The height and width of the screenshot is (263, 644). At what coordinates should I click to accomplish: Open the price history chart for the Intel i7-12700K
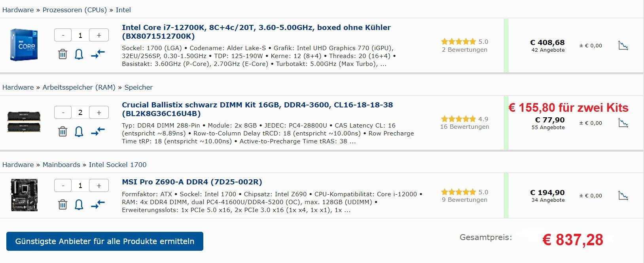point(623,46)
